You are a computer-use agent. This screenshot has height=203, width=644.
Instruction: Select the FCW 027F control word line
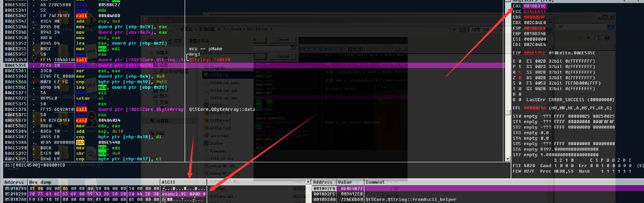click(572, 171)
